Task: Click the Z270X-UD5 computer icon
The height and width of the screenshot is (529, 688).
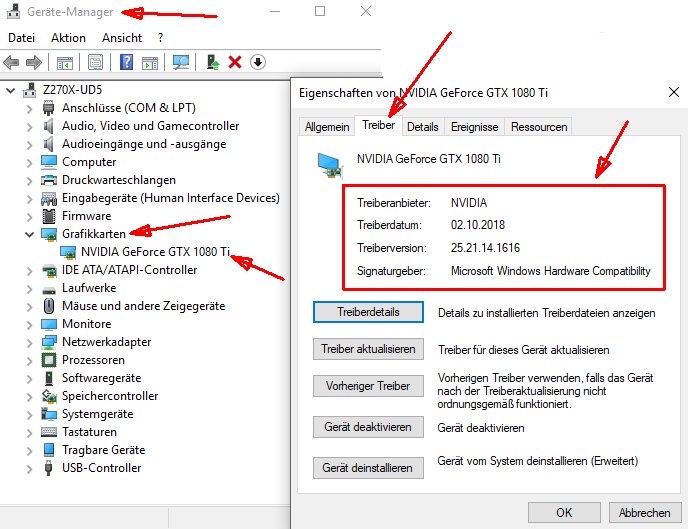Action: coord(29,90)
